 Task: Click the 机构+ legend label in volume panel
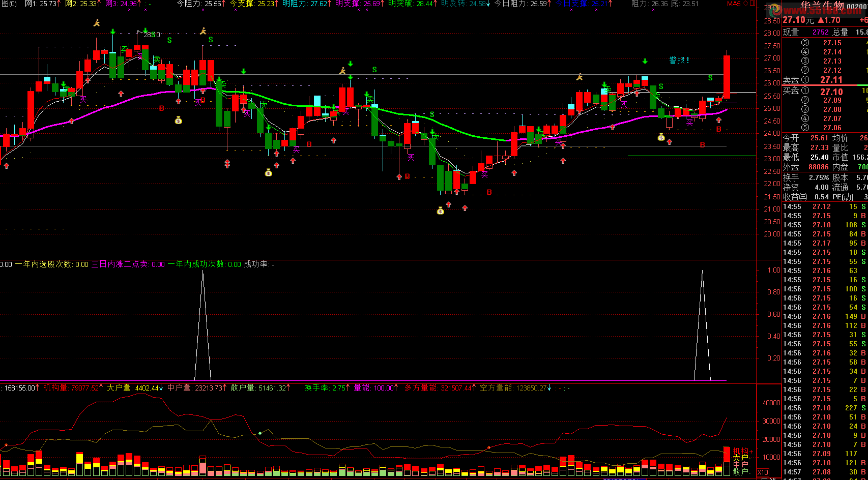pos(743,451)
